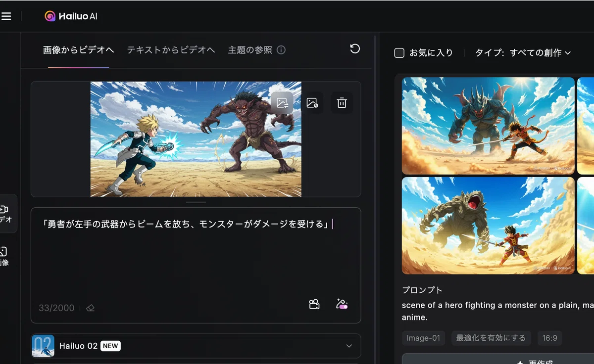The image size is (594, 364).
Task: Open the blue horned monster image
Action: 488,126
